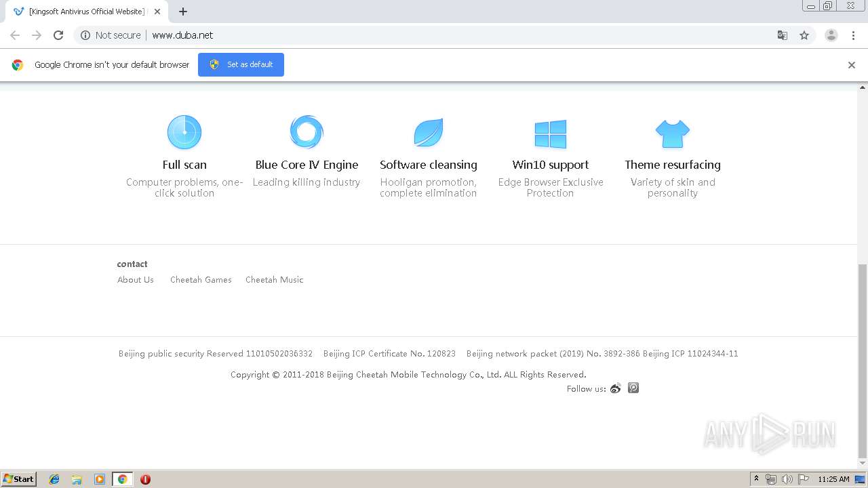Viewport: 868px width, 488px height.
Task: Click the Win10 support heading
Action: [x=551, y=165]
